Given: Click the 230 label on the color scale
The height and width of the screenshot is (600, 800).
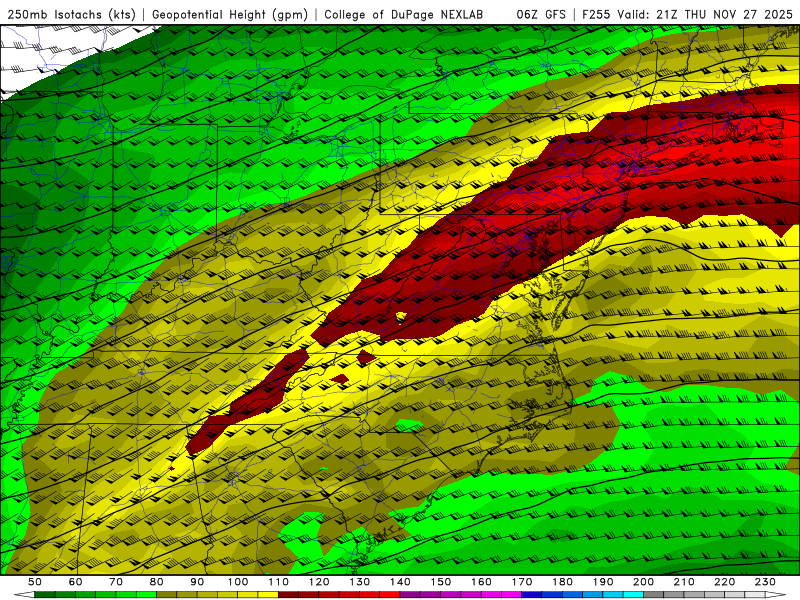Looking at the screenshot, I should pos(765,582).
